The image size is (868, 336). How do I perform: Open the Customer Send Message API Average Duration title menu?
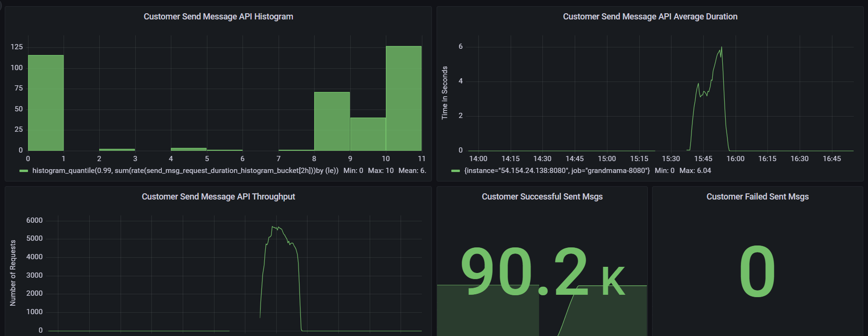(x=650, y=17)
